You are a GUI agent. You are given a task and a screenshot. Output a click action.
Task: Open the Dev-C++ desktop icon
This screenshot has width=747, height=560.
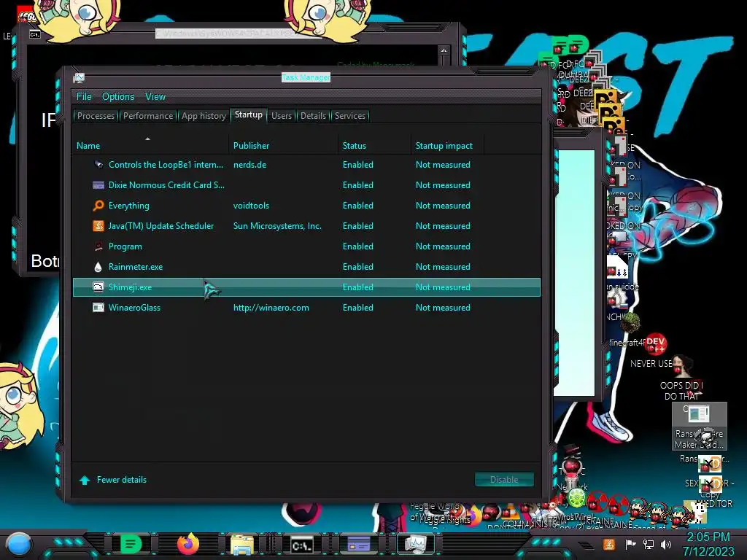[x=656, y=343]
